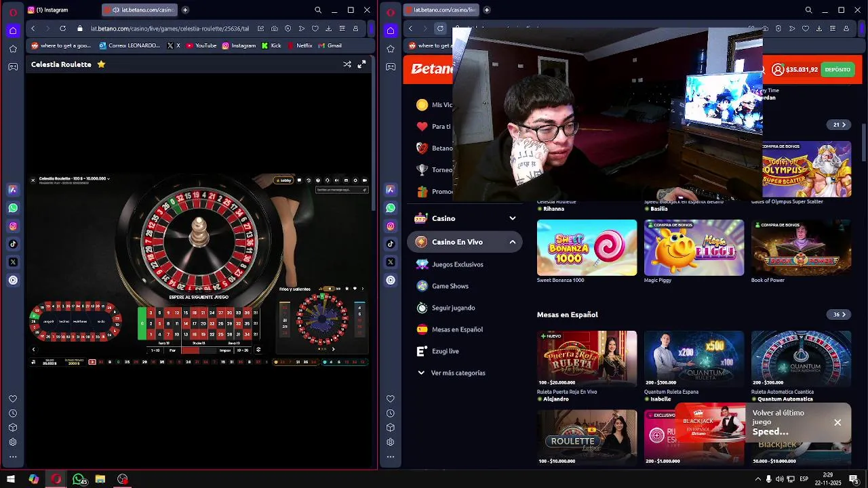The width and height of the screenshot is (868, 488).
Task: Open Ruleta Puerta Roja En Vivo thumbnail
Action: coord(587,359)
